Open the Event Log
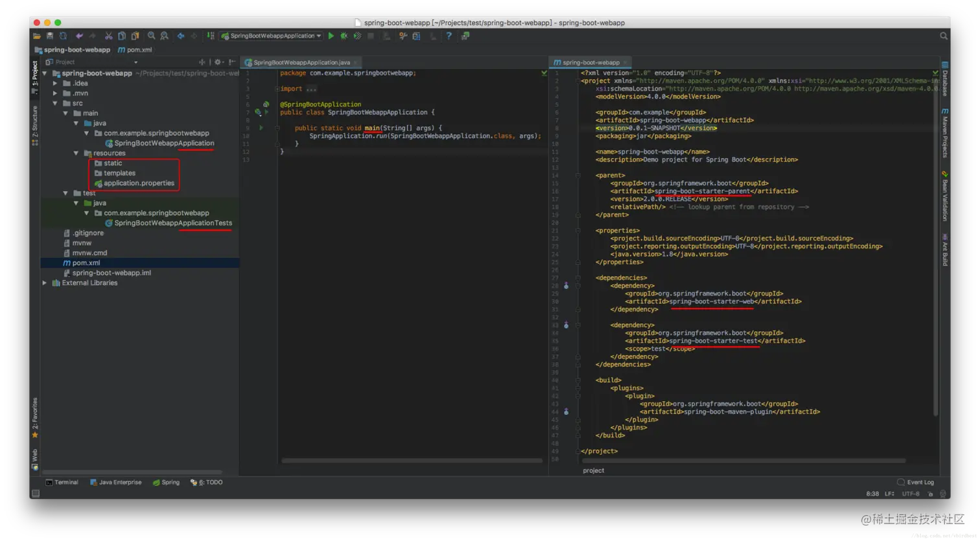The image size is (980, 541). point(916,483)
